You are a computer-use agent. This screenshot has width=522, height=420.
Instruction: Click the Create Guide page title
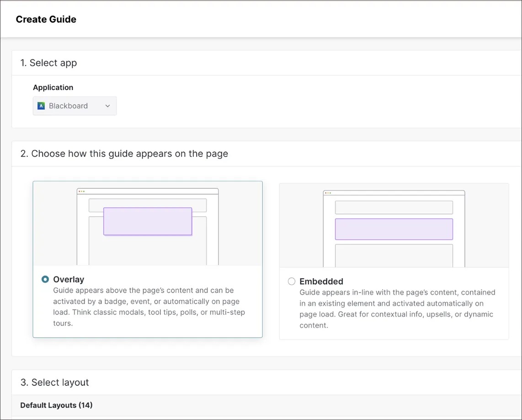tap(46, 19)
